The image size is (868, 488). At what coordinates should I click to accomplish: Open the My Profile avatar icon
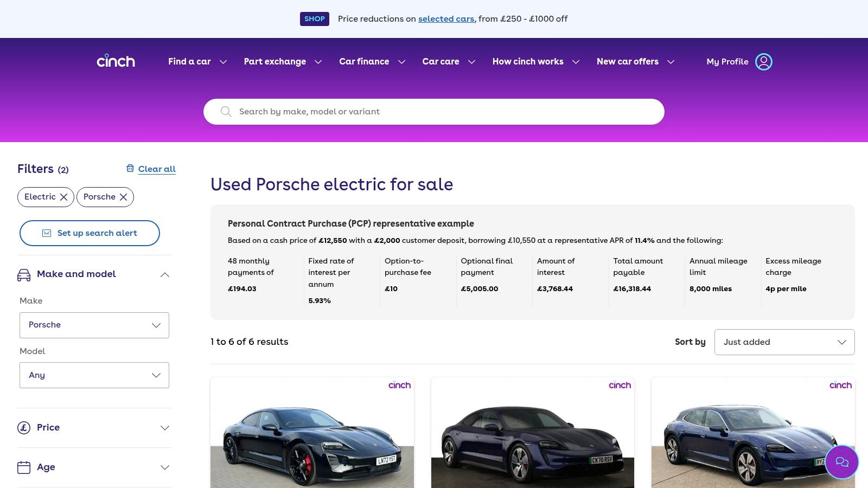pyautogui.click(x=763, y=62)
